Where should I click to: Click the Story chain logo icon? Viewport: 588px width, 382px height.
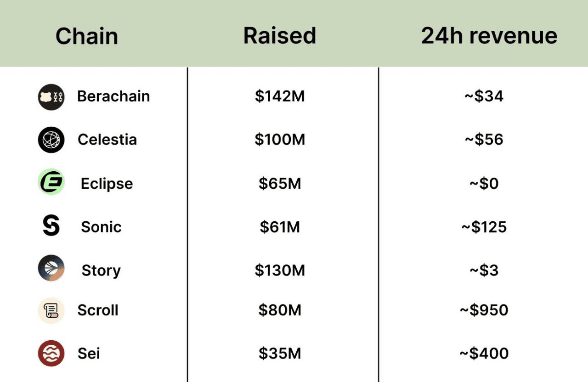[51, 269]
